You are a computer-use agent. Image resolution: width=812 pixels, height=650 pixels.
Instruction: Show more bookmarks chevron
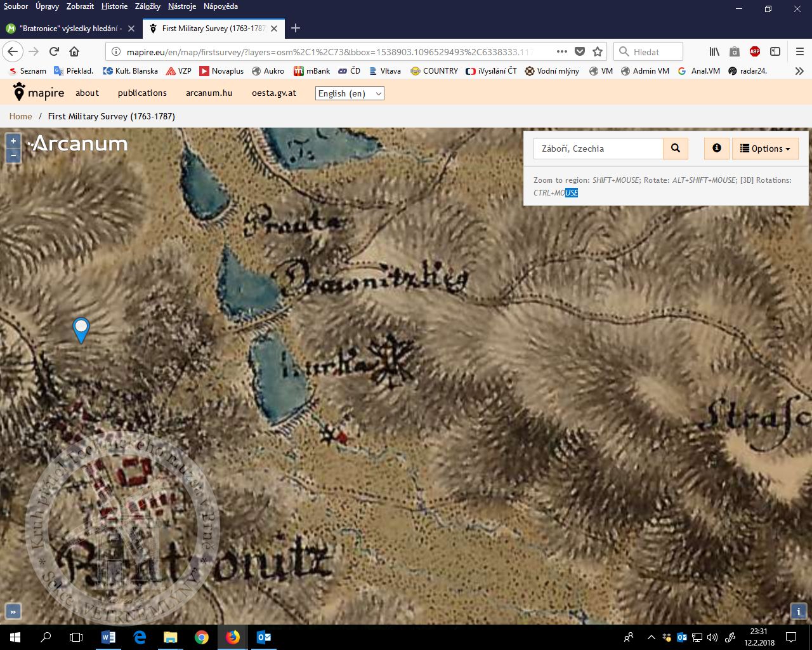(x=799, y=71)
